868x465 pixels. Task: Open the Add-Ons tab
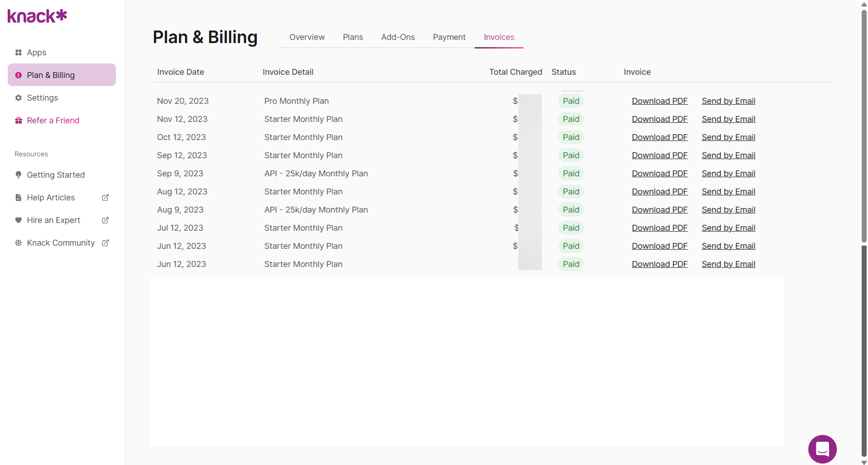[x=398, y=37]
